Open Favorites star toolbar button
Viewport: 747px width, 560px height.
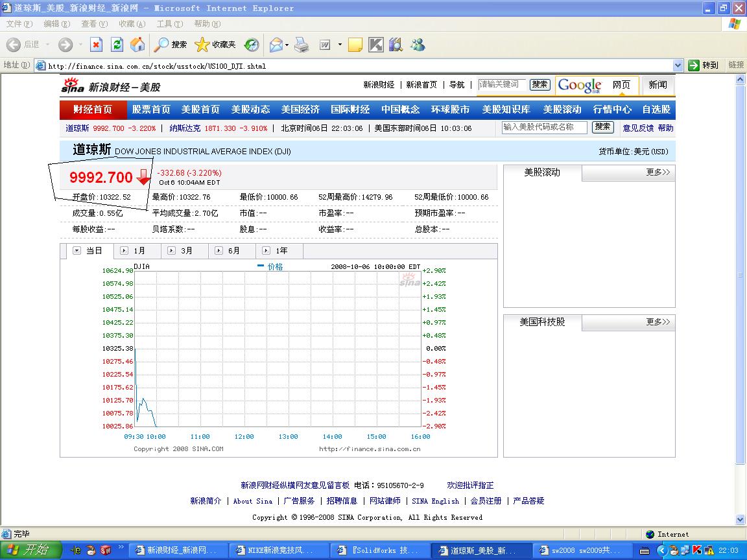215,45
